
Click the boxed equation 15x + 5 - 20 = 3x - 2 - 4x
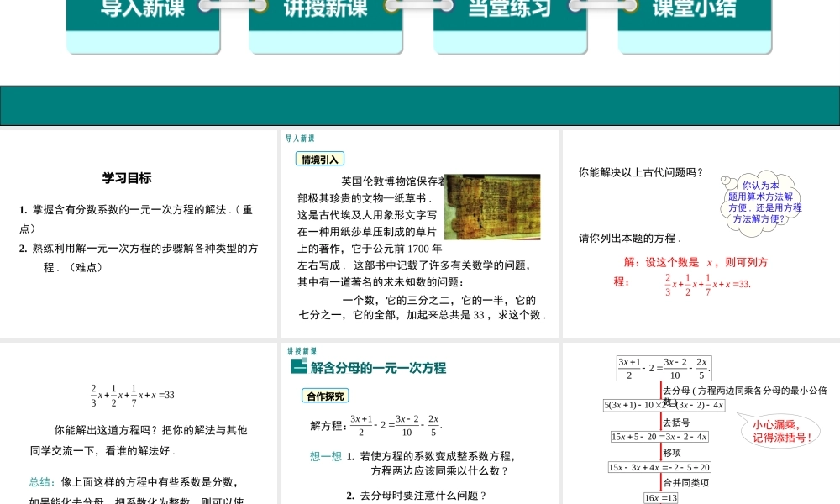point(659,437)
